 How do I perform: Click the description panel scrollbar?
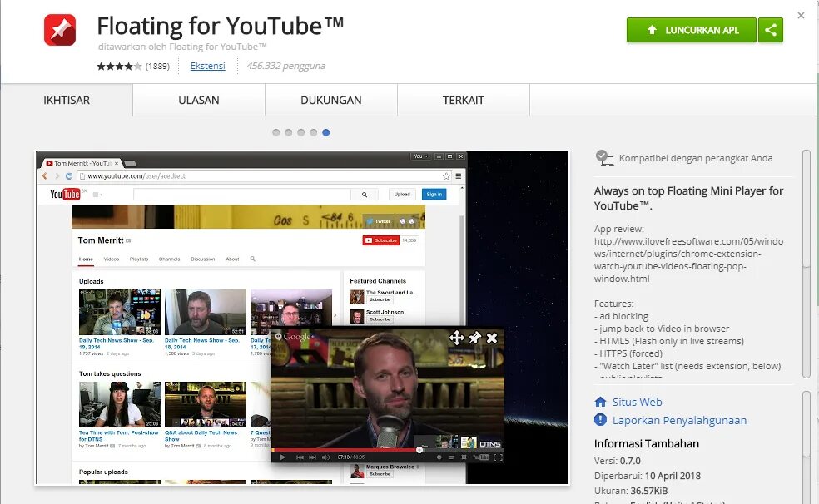click(807, 264)
